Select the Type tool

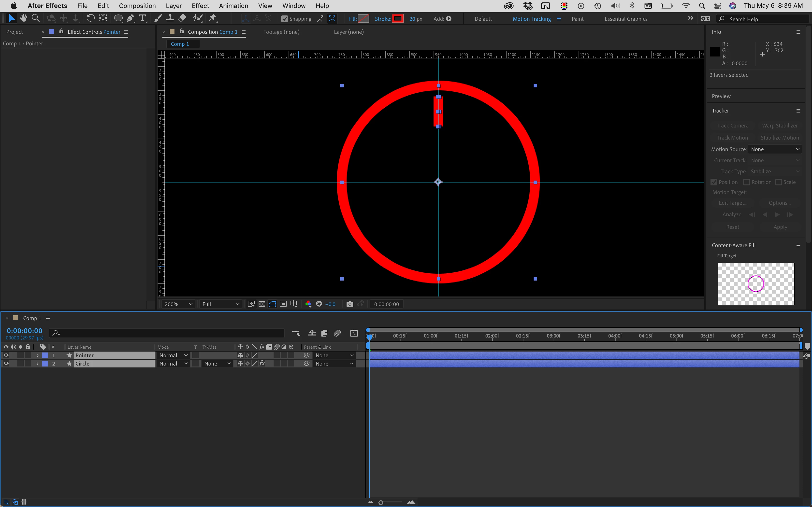pos(143,18)
